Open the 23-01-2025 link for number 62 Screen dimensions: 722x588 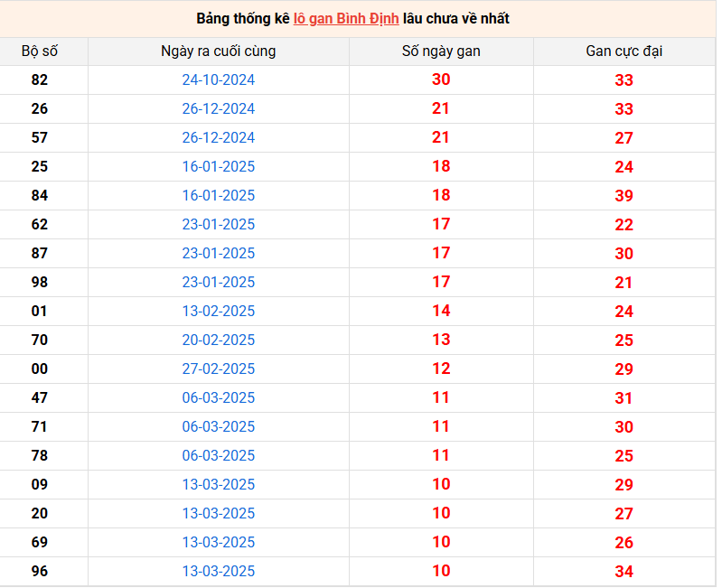click(219, 225)
